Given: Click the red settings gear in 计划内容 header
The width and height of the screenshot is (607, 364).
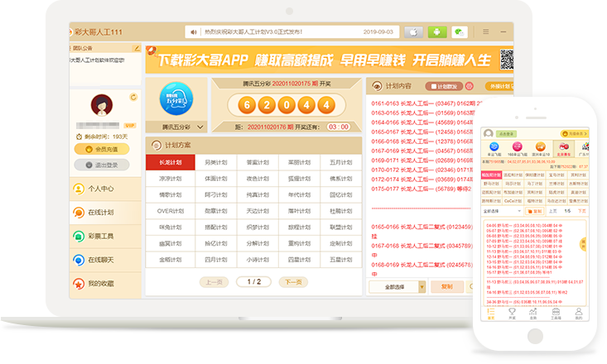Looking at the screenshot, I should [x=470, y=86].
